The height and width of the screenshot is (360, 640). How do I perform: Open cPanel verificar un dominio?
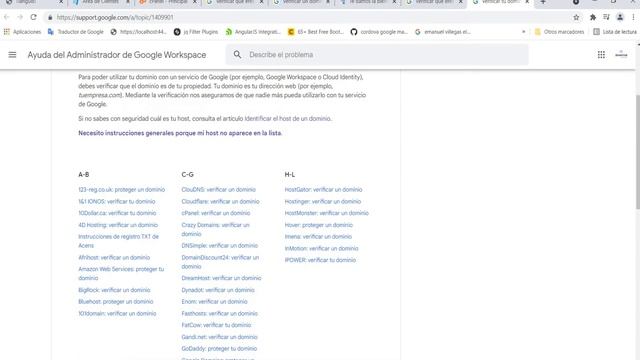216,213
